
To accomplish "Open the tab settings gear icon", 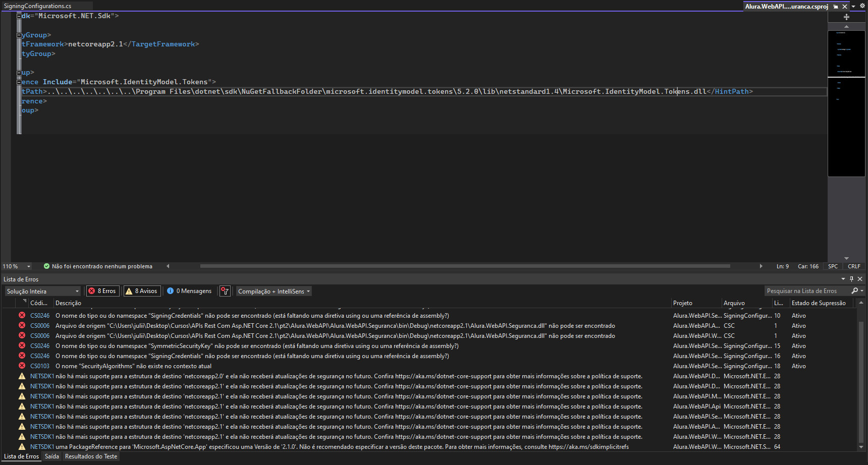I will coord(862,6).
